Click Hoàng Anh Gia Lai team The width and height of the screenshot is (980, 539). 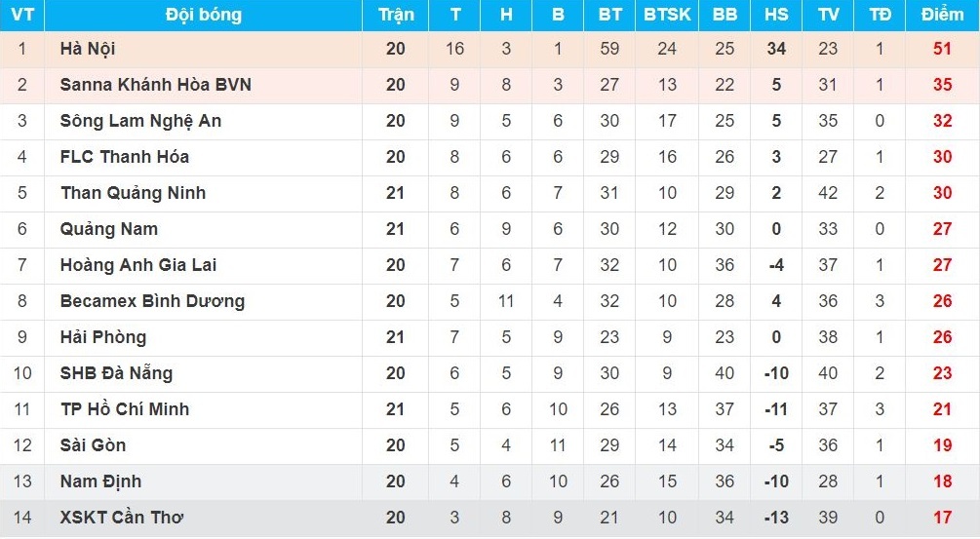137,265
